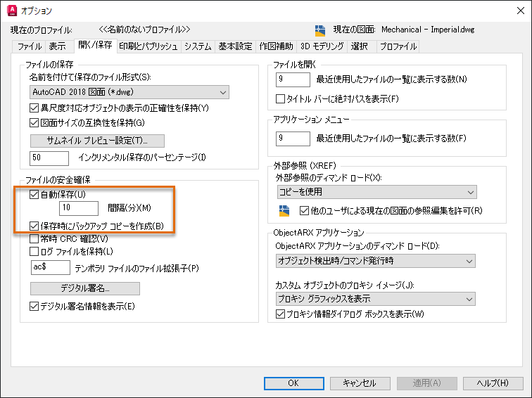This screenshot has height=398, width=532.
Task: Check タイトル バーに絶対パスを表示 option
Action: tap(280, 98)
